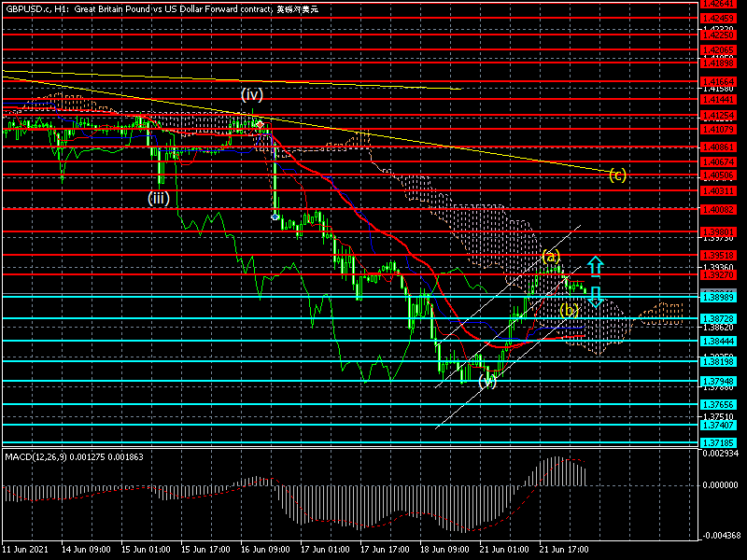747x560 pixels.
Task: Select the white (iii) wave label
Action: [159, 198]
